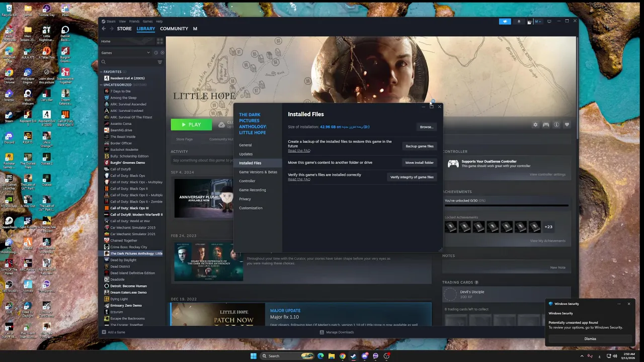Image resolution: width=644 pixels, height=362 pixels.
Task: Open Twinkle Tray desktop shortcut
Action: 46,10
